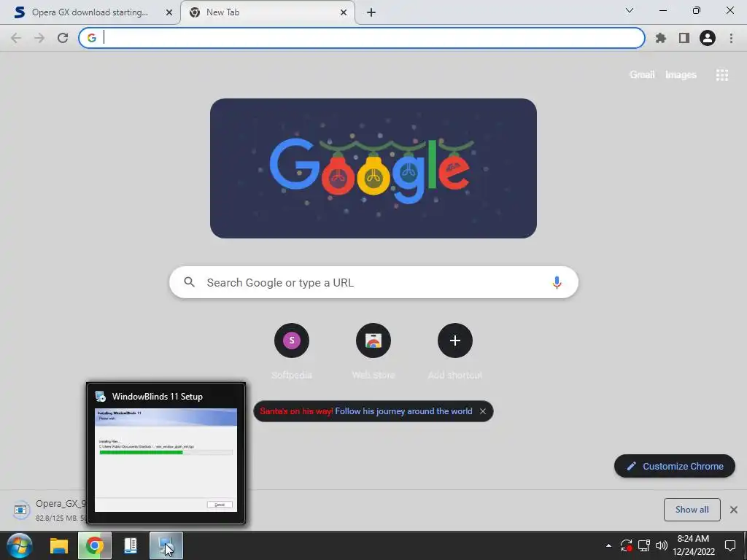The image size is (747, 560).
Task: Open the library books taskbar app
Action: [x=130, y=545]
